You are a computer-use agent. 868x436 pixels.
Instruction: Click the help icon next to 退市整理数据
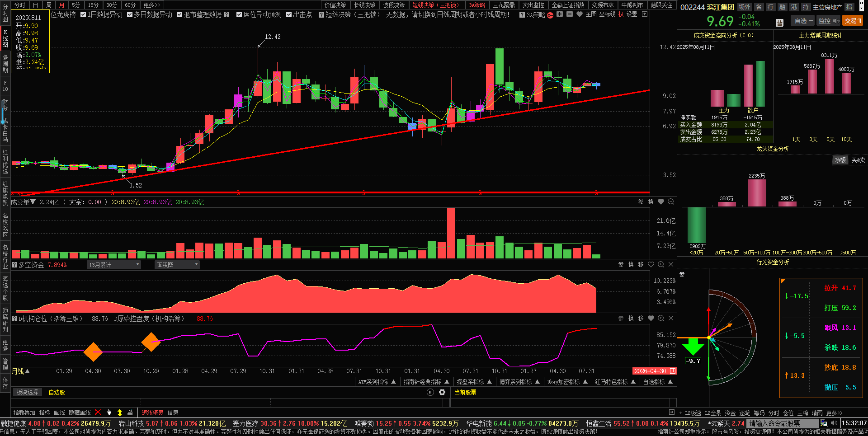point(226,14)
